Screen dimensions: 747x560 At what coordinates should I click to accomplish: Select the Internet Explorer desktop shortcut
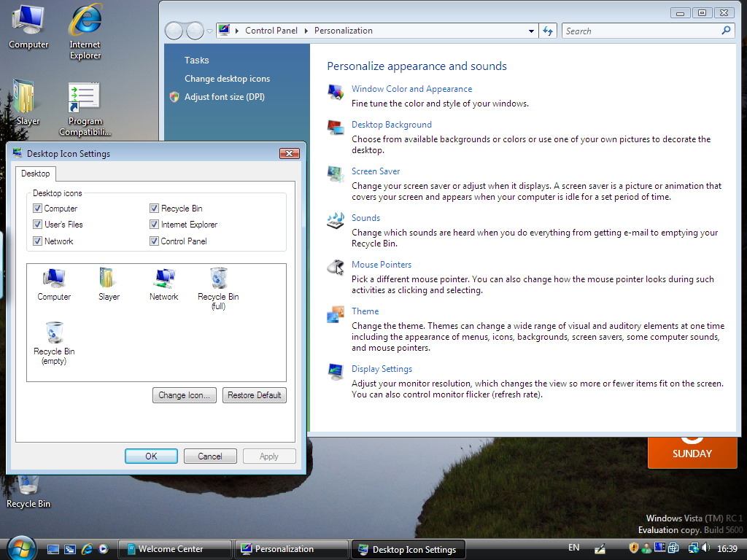85,32
